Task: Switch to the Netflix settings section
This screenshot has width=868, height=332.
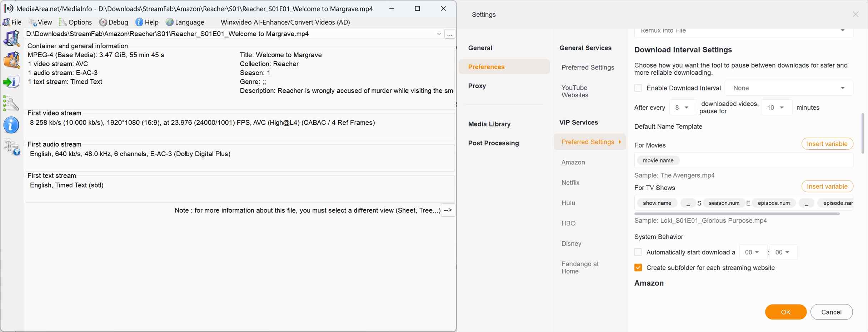Action: (x=570, y=182)
